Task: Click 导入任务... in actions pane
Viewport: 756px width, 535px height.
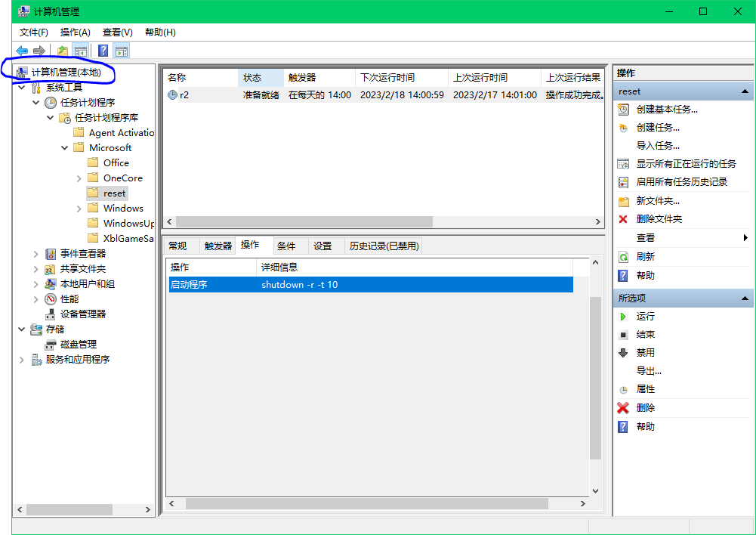Action: 658,146
